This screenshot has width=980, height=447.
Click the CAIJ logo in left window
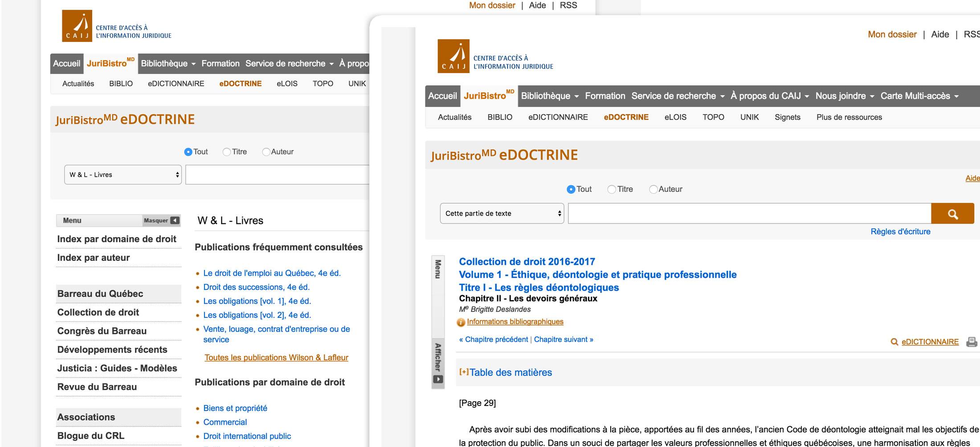click(77, 26)
